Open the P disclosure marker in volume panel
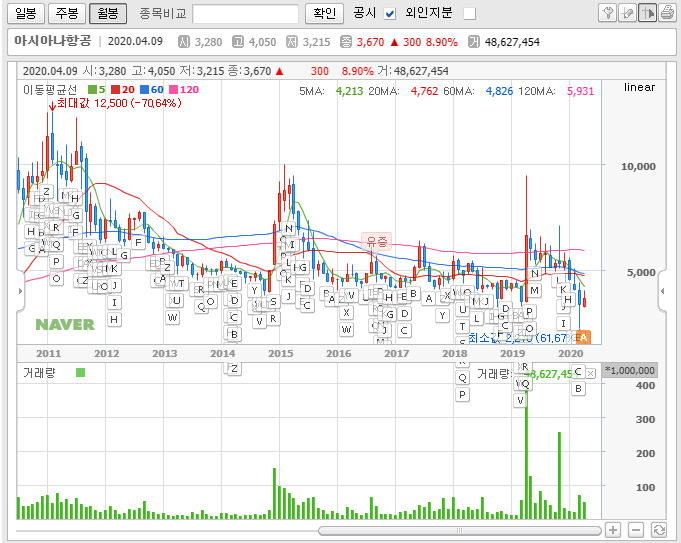681x543 pixels. coord(463,394)
